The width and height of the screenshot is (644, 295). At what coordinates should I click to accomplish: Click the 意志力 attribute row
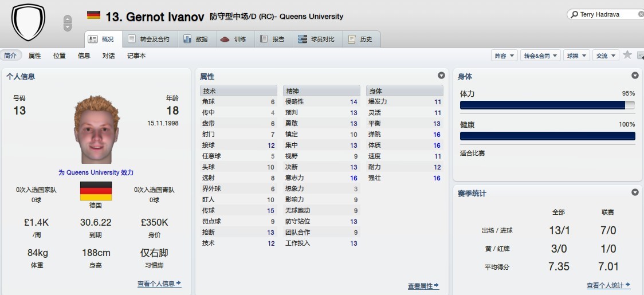coord(321,178)
